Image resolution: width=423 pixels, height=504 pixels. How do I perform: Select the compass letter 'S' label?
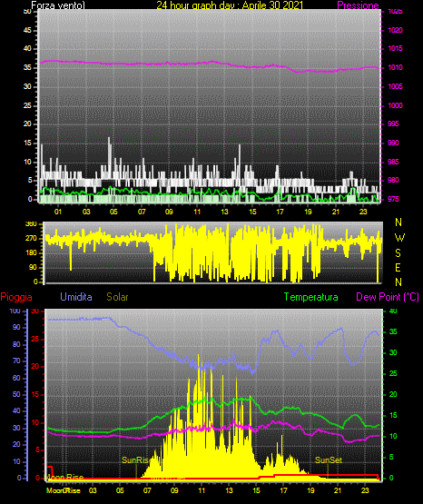tap(398, 253)
